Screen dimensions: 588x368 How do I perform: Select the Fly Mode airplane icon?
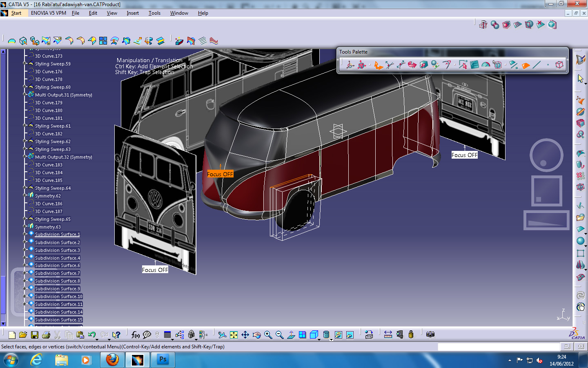pyautogui.click(x=222, y=334)
